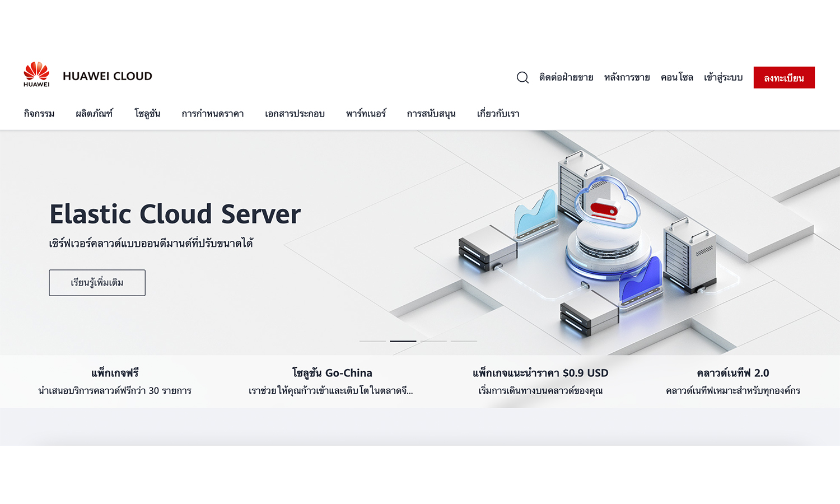Open the โซลูชัน menu
Screen dimensions: 840x504
pos(147,114)
